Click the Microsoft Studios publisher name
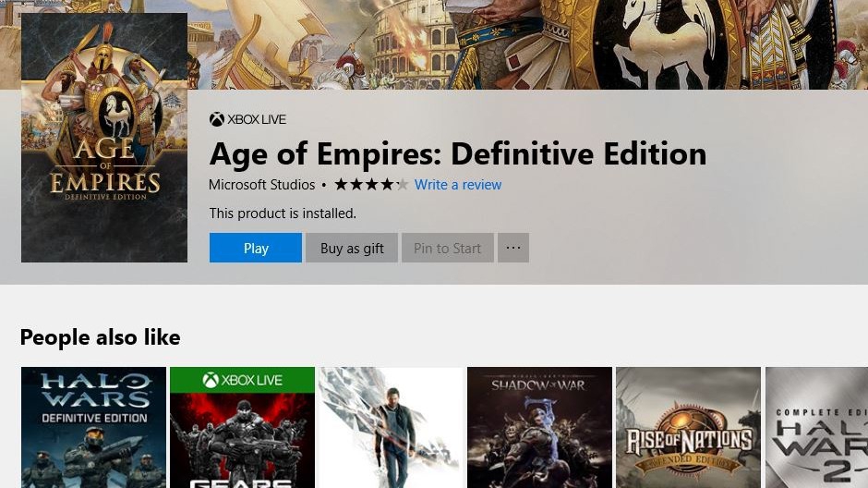868x488 pixels. click(261, 185)
